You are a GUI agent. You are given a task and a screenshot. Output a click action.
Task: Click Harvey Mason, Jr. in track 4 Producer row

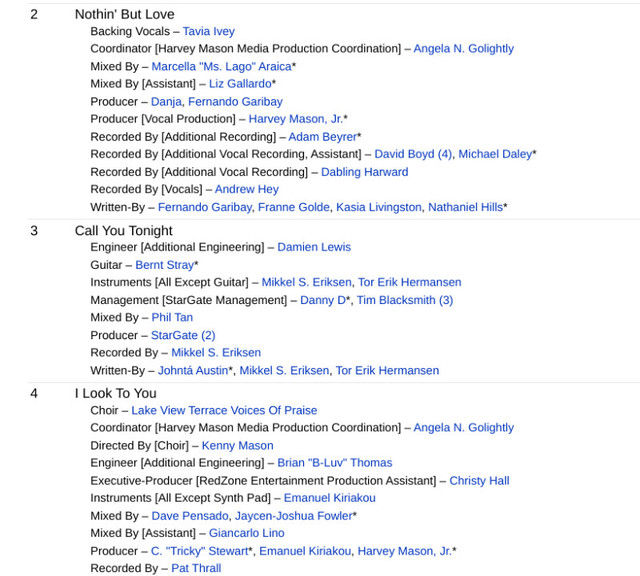coord(404,551)
